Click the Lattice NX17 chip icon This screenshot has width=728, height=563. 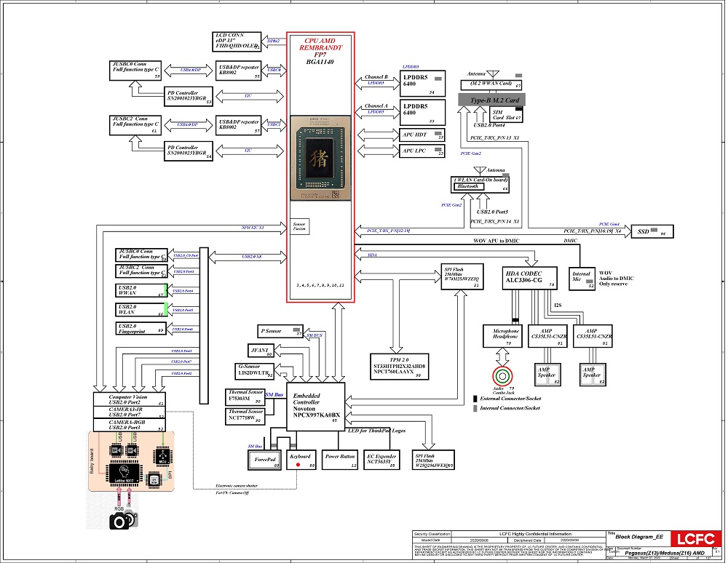(124, 474)
